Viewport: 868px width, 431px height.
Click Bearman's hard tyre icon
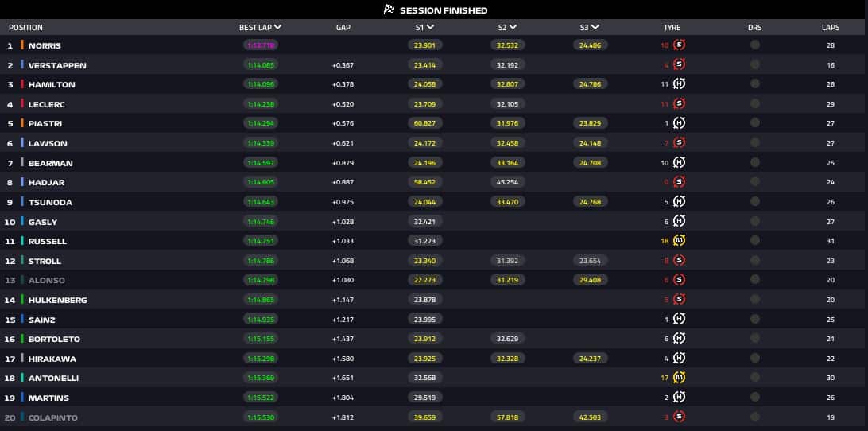(x=680, y=162)
